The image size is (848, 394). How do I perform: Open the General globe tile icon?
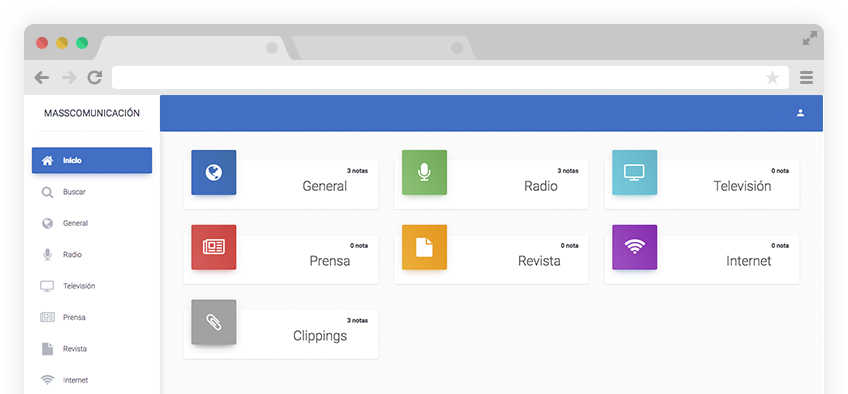click(214, 172)
